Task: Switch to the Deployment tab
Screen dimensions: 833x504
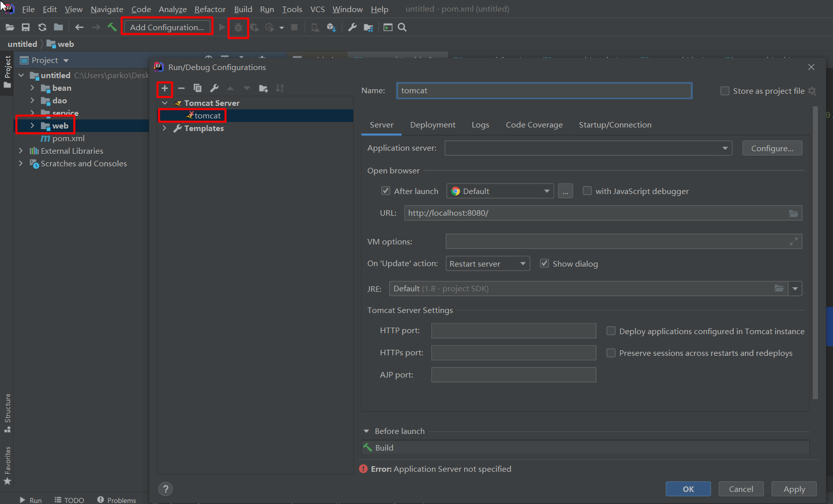Action: coord(432,125)
